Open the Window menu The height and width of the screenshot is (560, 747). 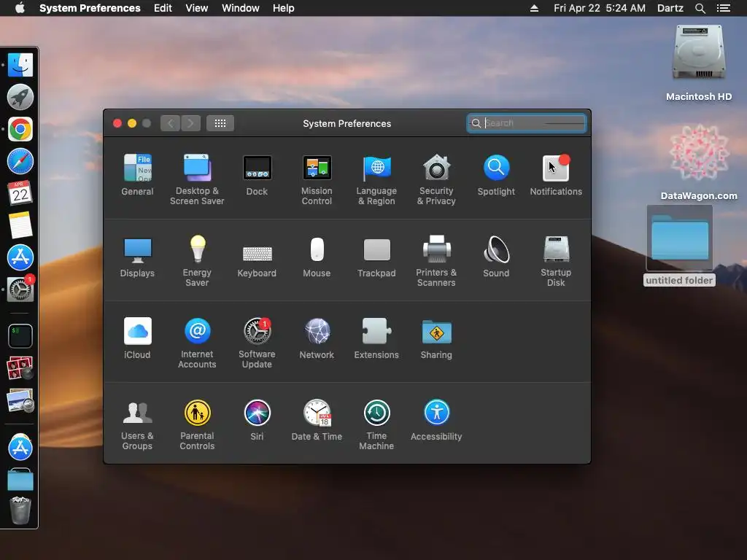(x=241, y=8)
